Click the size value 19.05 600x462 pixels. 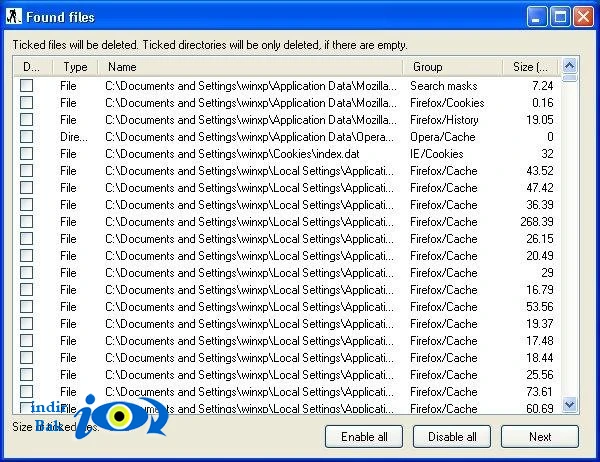(x=540, y=120)
